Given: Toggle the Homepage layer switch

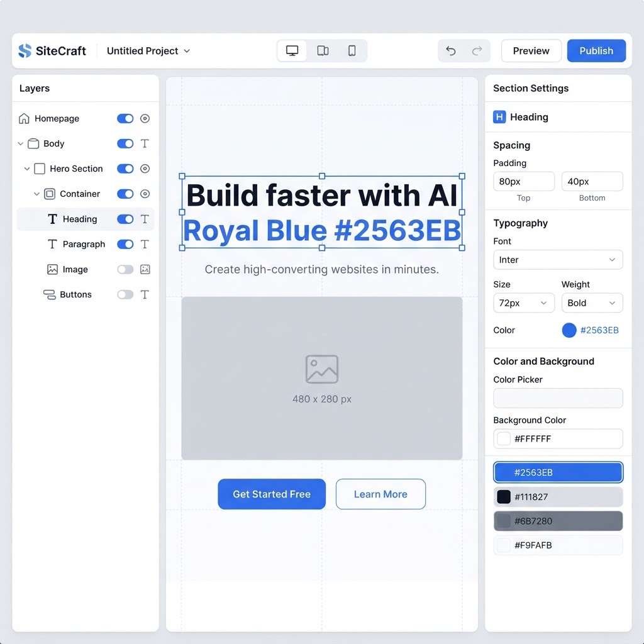Looking at the screenshot, I should [x=125, y=118].
